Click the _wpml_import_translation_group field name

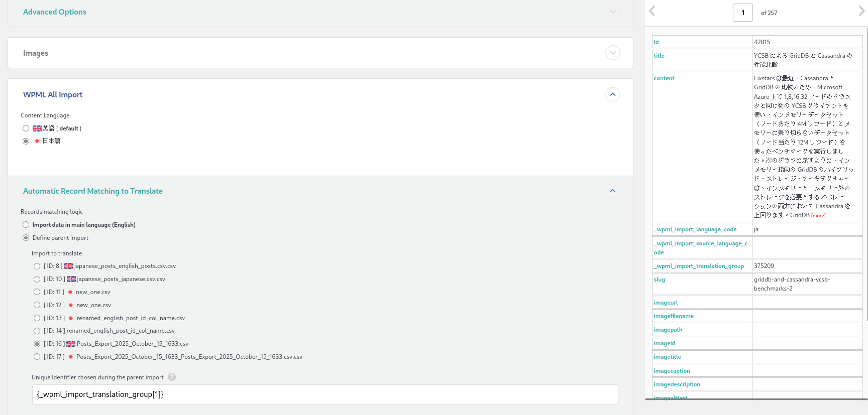click(x=699, y=266)
